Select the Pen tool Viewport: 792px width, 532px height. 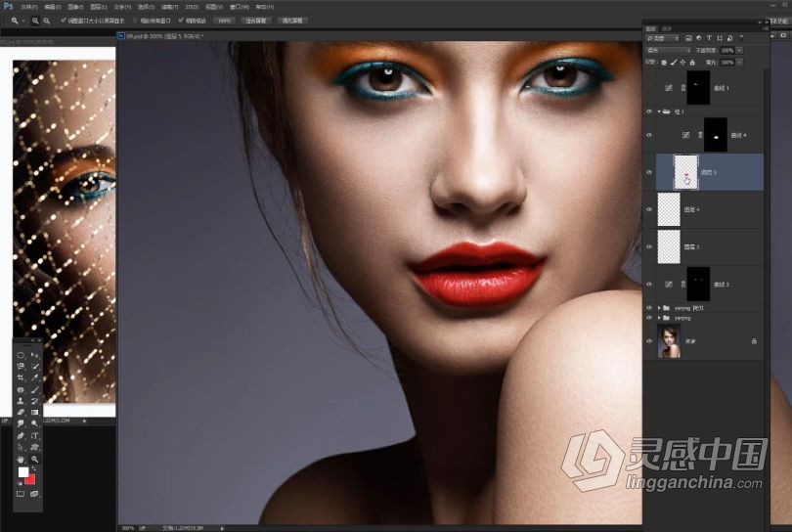click(x=21, y=435)
